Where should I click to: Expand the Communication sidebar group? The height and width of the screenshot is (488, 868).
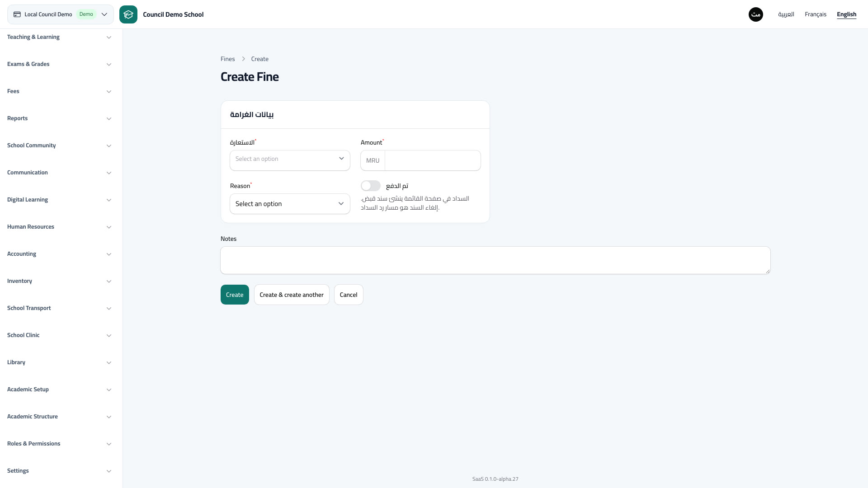coord(59,173)
